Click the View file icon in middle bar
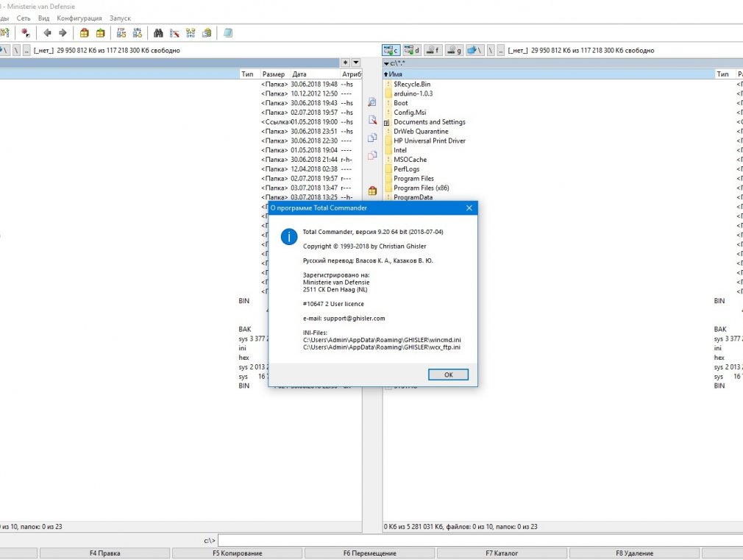Screen dimensions: 743x560 372,102
